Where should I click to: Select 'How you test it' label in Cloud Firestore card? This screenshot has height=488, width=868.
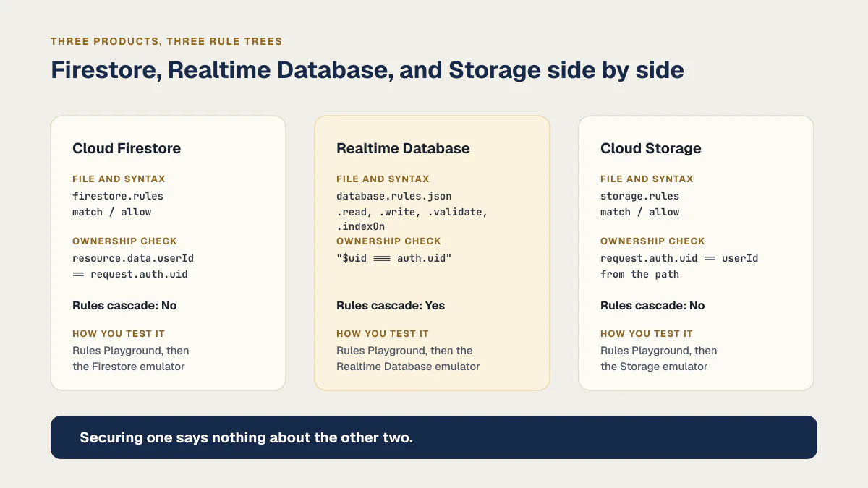pyautogui.click(x=119, y=333)
